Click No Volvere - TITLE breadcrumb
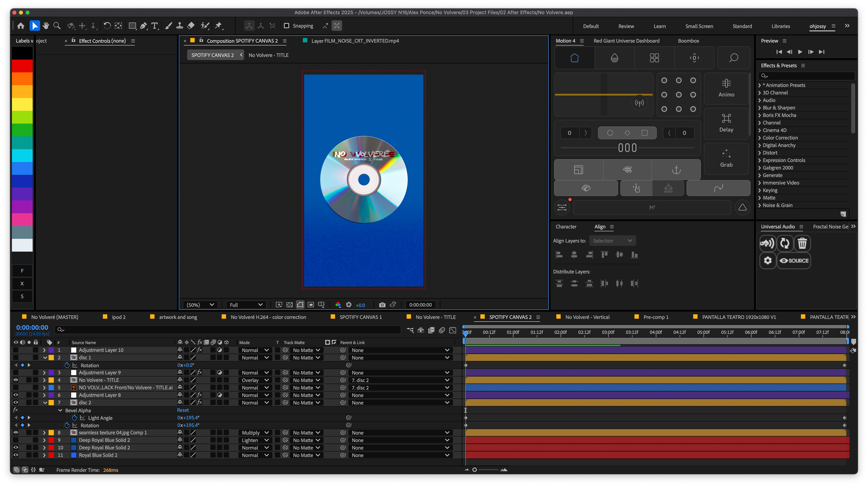868x486 pixels. pos(268,55)
